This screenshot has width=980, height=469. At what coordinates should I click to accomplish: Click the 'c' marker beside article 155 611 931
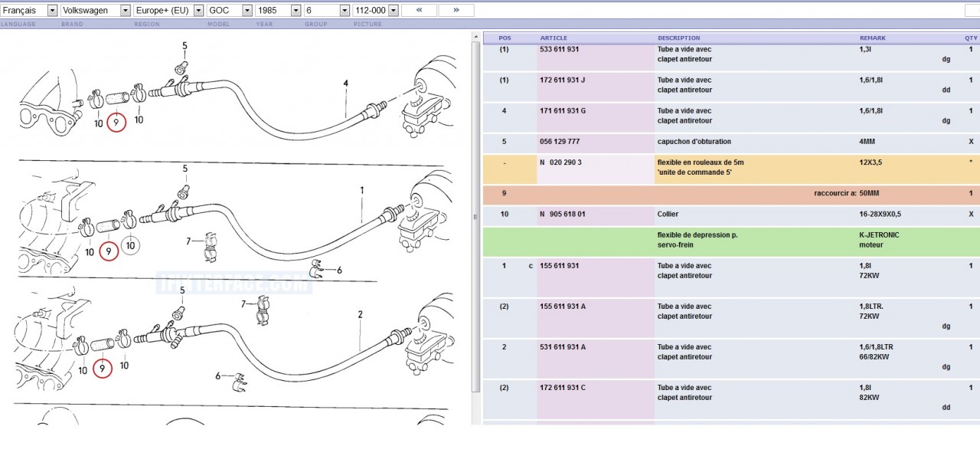(x=531, y=266)
